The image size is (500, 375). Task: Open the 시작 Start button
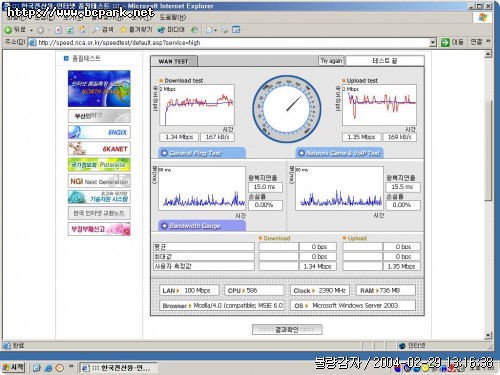(x=13, y=367)
